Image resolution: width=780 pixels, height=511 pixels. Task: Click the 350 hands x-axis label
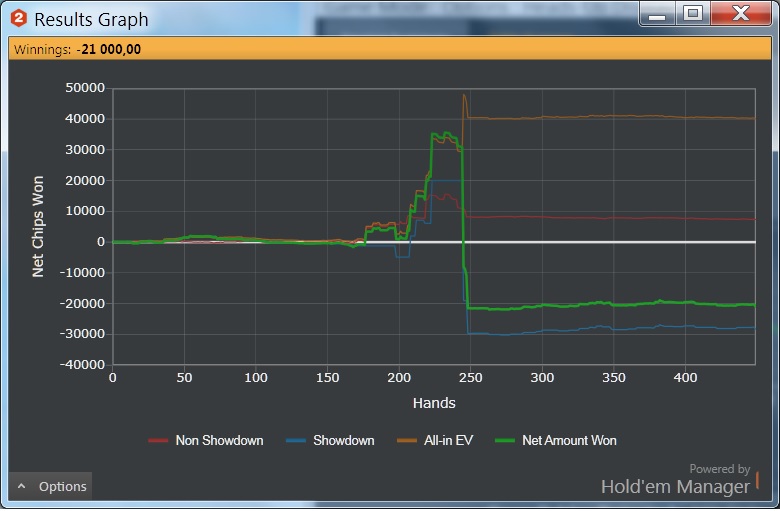tap(614, 378)
